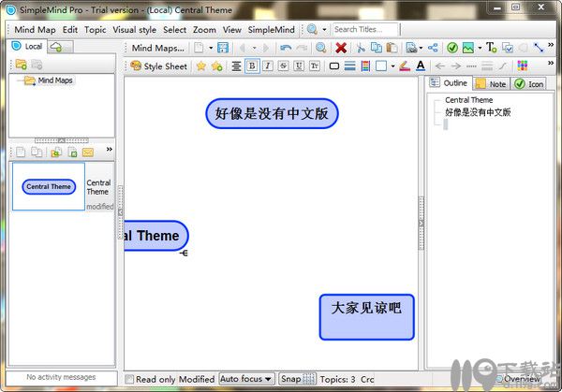Click the text color 'A' swatch
Screen dimensions: 562x392
coord(421,65)
